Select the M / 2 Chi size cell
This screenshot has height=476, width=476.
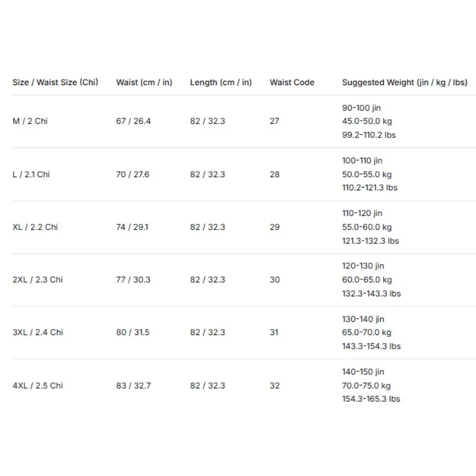click(x=30, y=121)
